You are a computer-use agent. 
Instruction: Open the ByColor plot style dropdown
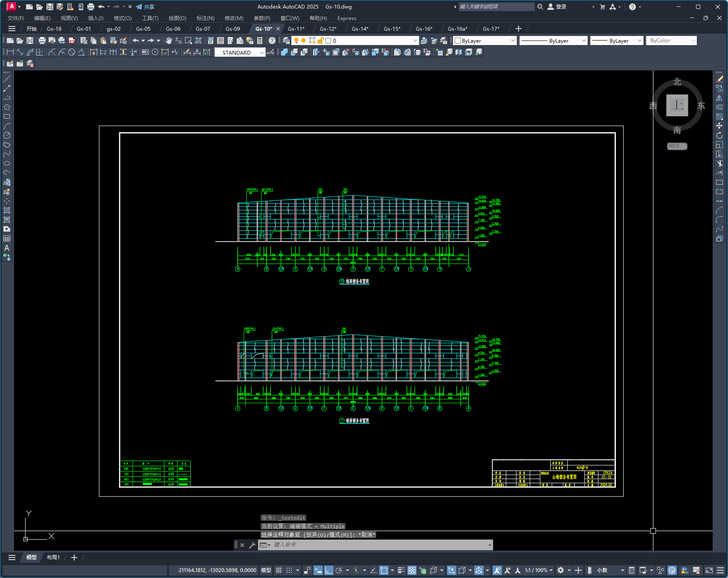coord(671,41)
